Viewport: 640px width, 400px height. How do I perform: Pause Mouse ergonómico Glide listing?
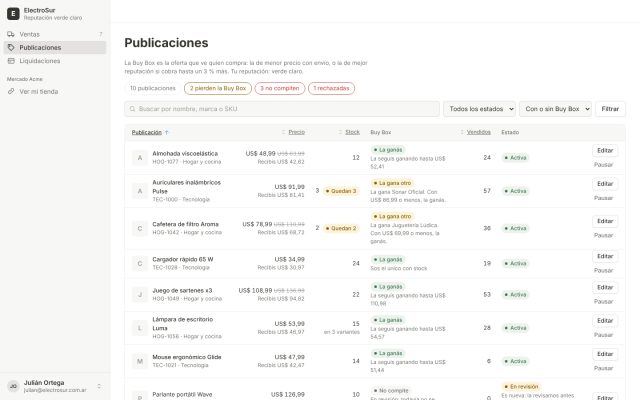point(603,368)
